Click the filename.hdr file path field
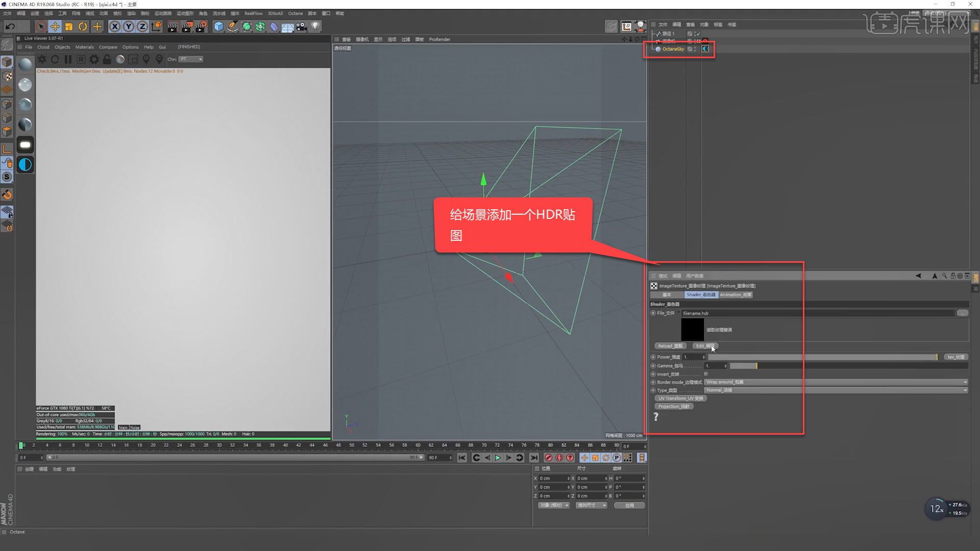 point(817,313)
